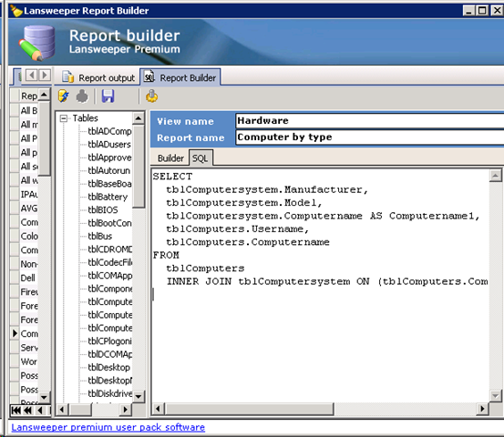This screenshot has width=504, height=437.
Task: Run the report using lightning icon
Action: (63, 96)
